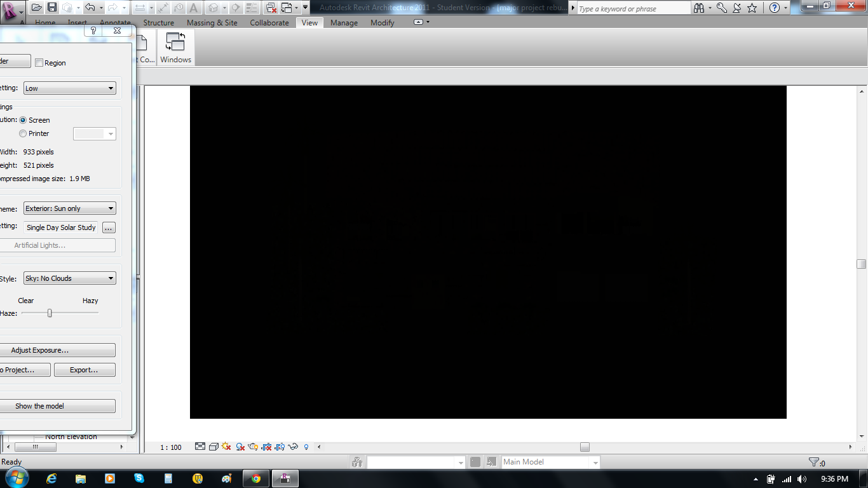
Task: Select the Screen resolution radio button
Action: click(24, 120)
